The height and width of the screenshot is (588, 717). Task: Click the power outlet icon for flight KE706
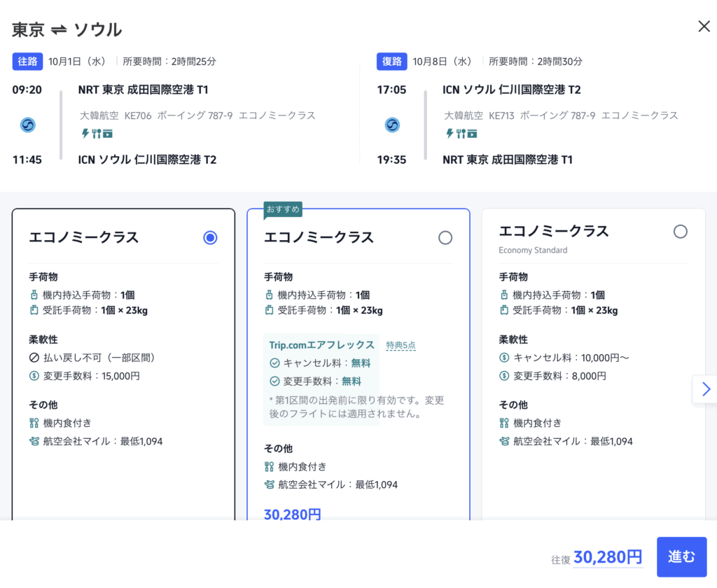click(x=85, y=133)
